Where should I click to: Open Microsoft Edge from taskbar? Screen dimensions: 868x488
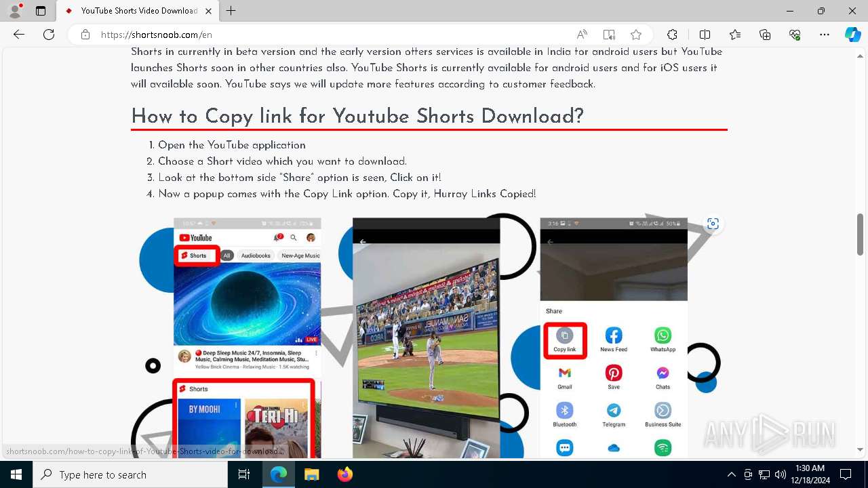click(x=279, y=474)
